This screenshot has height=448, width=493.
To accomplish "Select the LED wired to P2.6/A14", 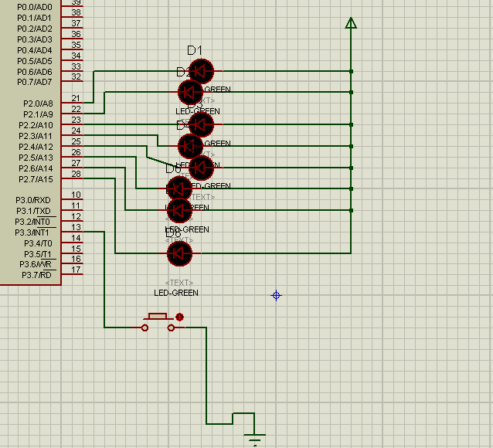I will pyautogui.click(x=179, y=210).
